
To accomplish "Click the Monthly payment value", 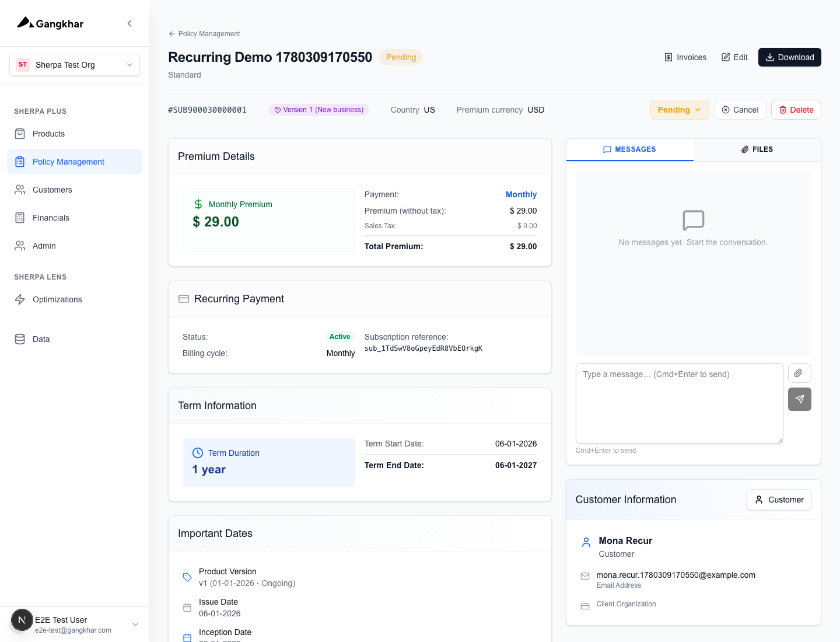I will (x=521, y=194).
